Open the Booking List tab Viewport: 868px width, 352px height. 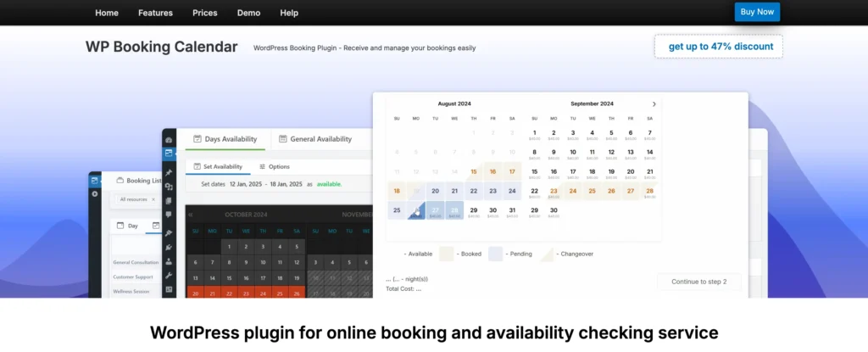[x=138, y=181]
